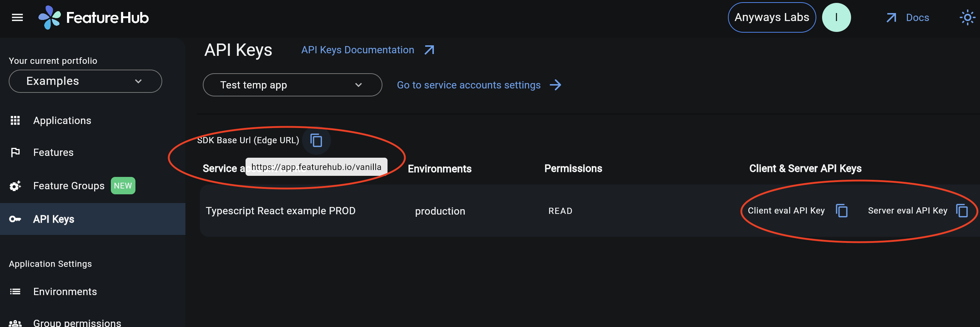Select the Typescript React example PROD row
980x327 pixels.
[281, 211]
